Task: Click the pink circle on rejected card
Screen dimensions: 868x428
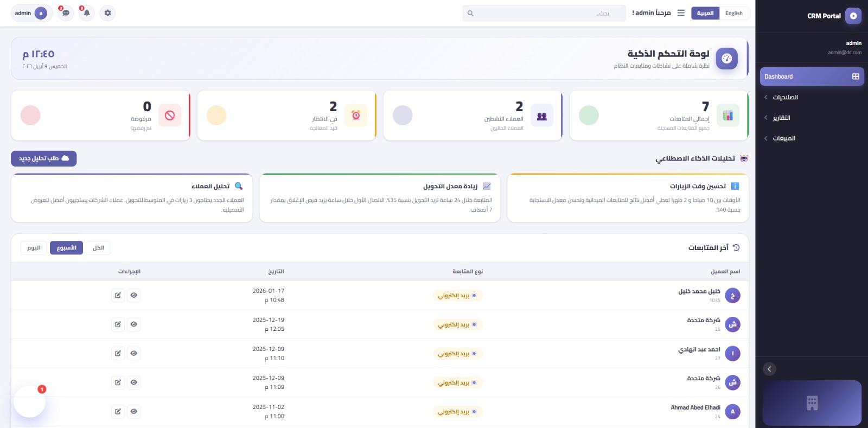Action: [x=30, y=115]
